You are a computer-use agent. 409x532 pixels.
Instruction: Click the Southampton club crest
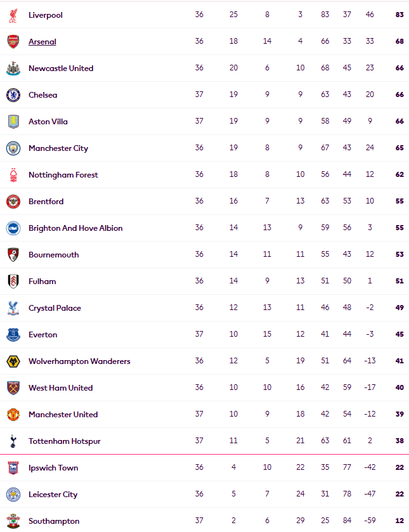[13, 521]
